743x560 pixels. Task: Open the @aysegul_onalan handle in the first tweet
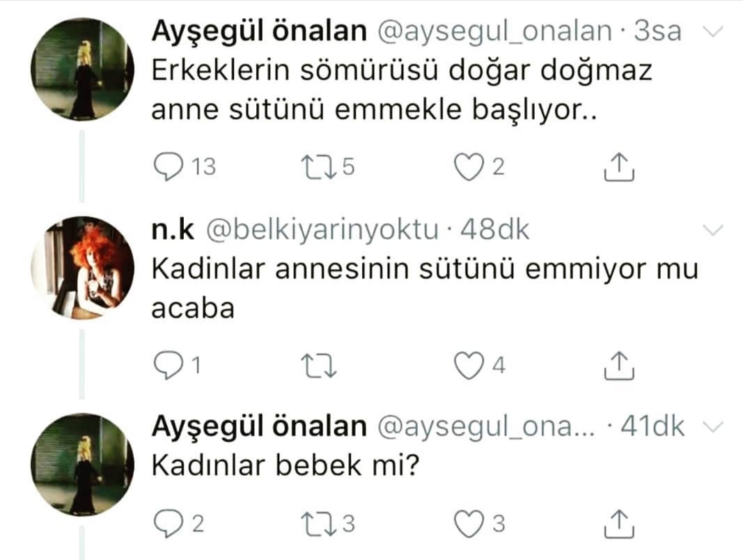(x=495, y=32)
